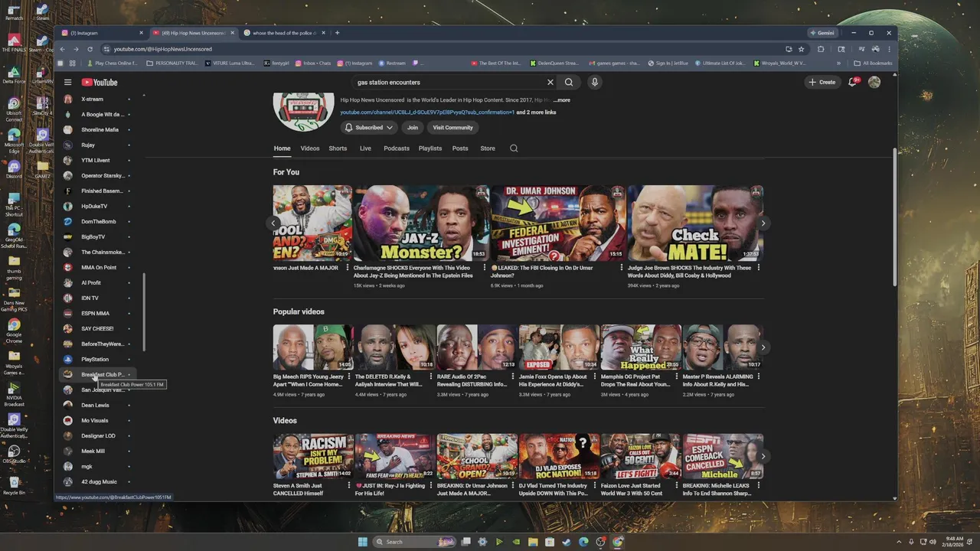Click the YouTube search input field

[449, 82]
